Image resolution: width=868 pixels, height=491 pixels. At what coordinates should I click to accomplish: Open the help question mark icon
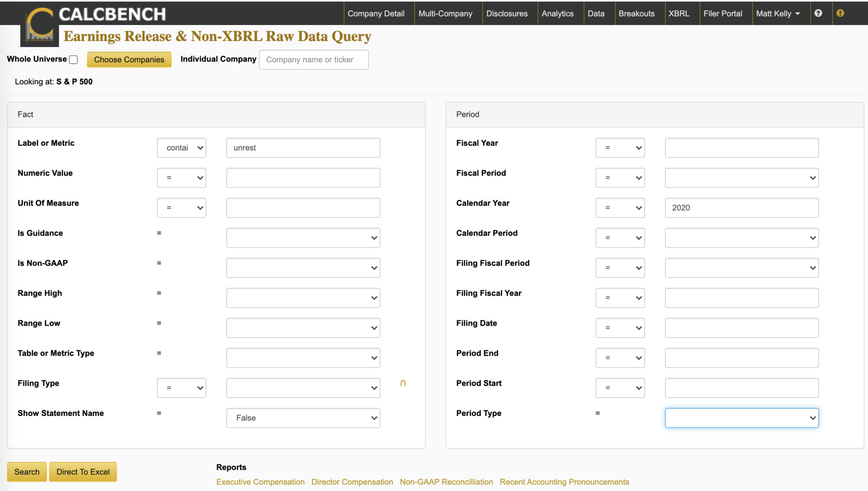pos(818,13)
